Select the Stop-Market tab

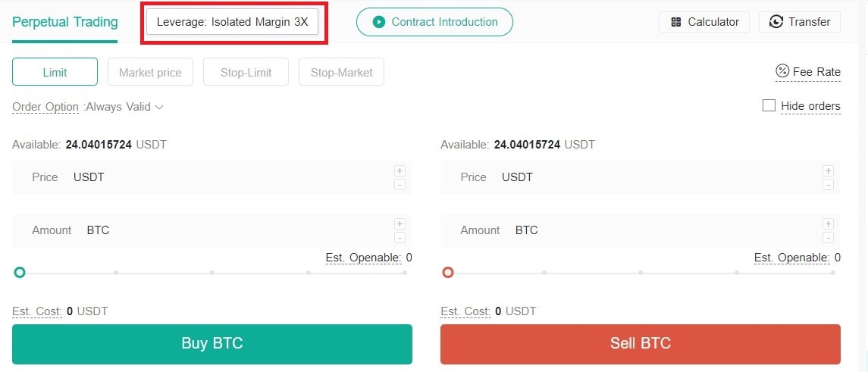click(342, 72)
